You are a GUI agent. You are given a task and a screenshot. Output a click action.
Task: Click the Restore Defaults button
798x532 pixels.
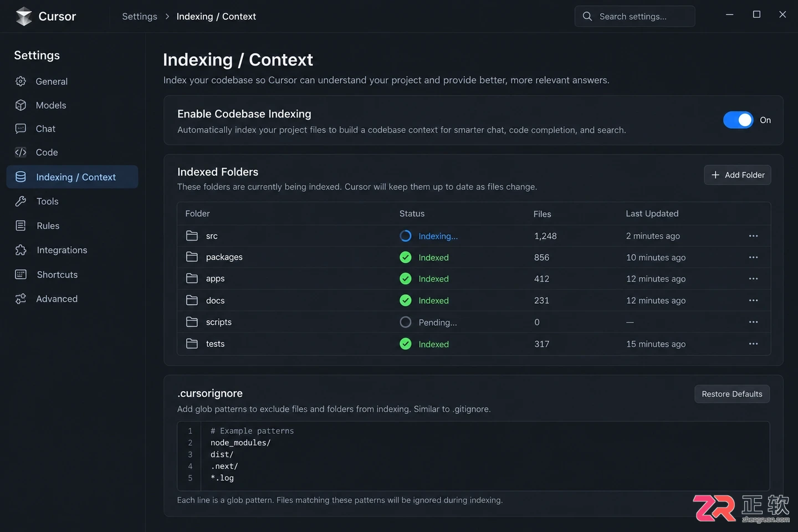point(732,394)
